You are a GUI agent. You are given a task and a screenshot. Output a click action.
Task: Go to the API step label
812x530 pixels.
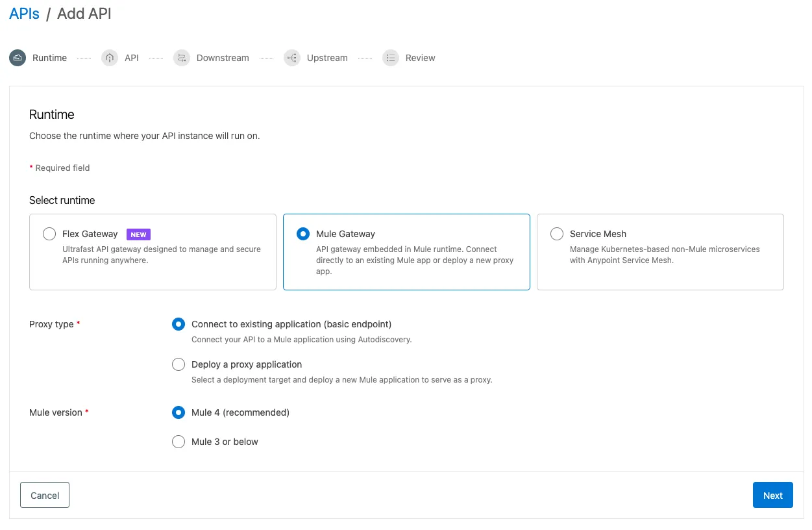(x=132, y=58)
